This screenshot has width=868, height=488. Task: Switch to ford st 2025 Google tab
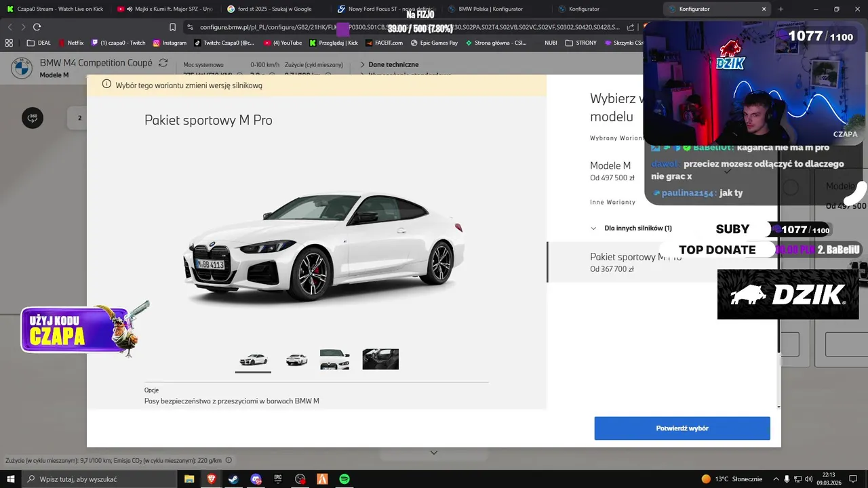pyautogui.click(x=275, y=9)
